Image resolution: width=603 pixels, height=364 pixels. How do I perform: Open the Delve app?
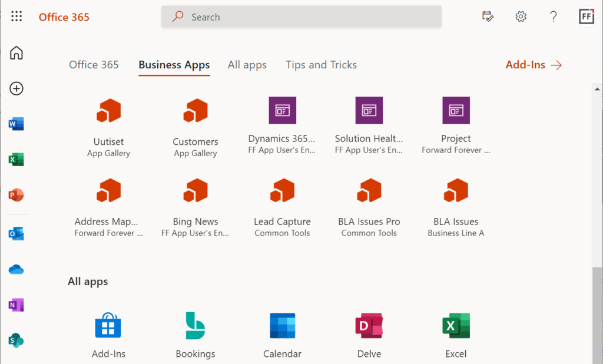[x=369, y=325]
